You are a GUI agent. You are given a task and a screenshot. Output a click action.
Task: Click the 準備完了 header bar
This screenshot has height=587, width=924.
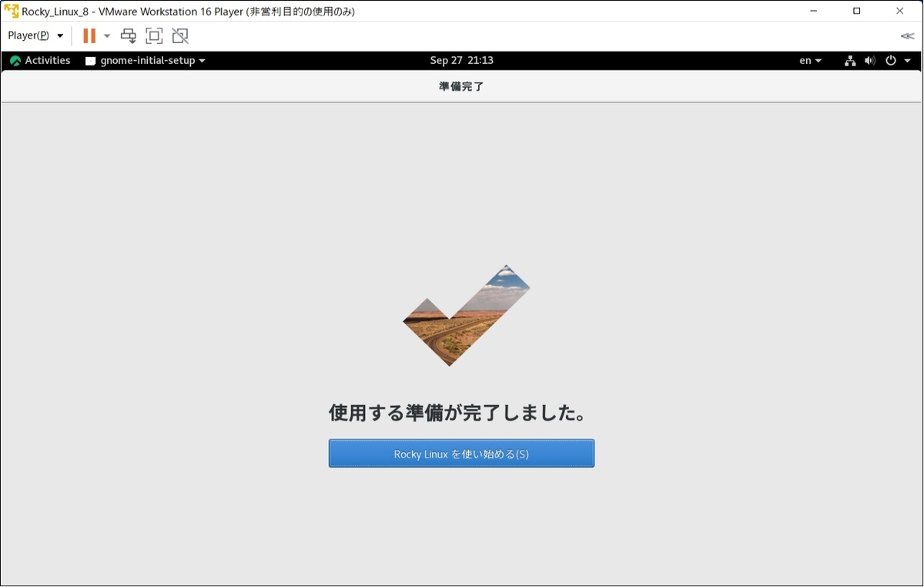pyautogui.click(x=461, y=86)
